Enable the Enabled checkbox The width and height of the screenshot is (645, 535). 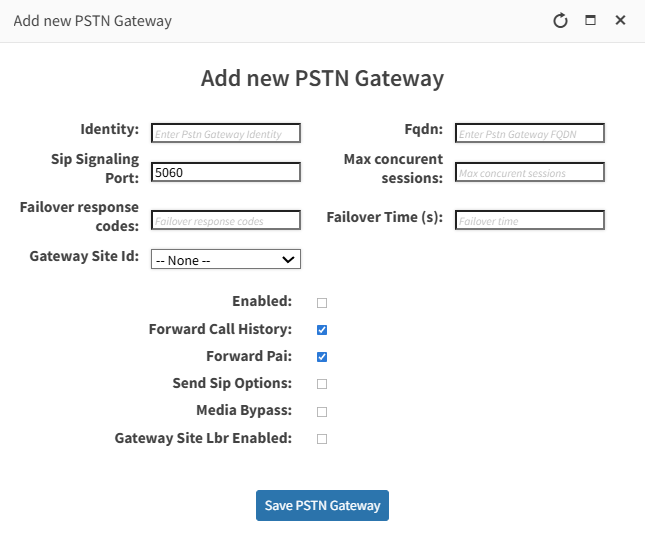tap(322, 302)
